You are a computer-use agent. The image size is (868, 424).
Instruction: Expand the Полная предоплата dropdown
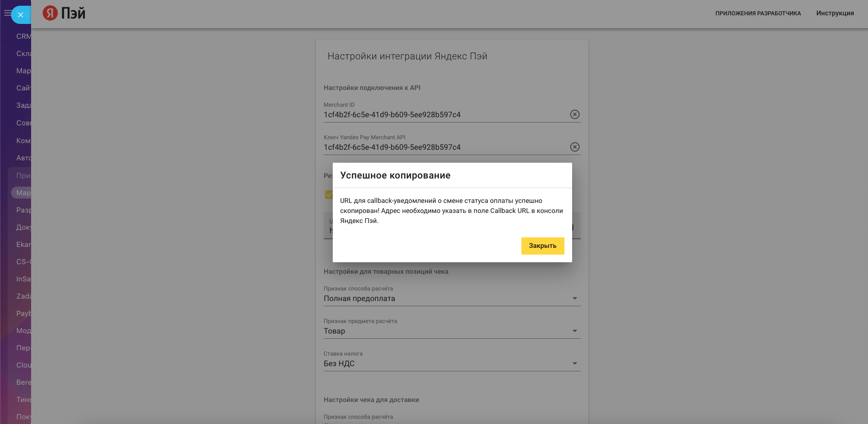click(575, 299)
